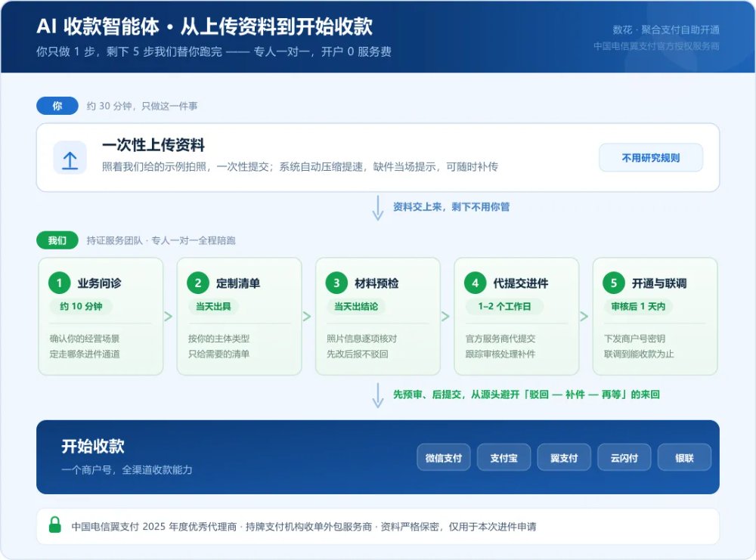
Task: Click the text 下发商户号密钥
Action: point(635,339)
